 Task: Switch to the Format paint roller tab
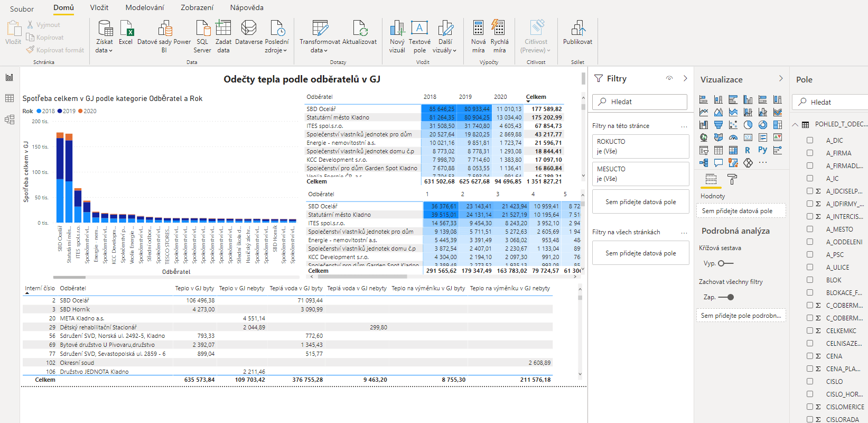[x=732, y=180]
